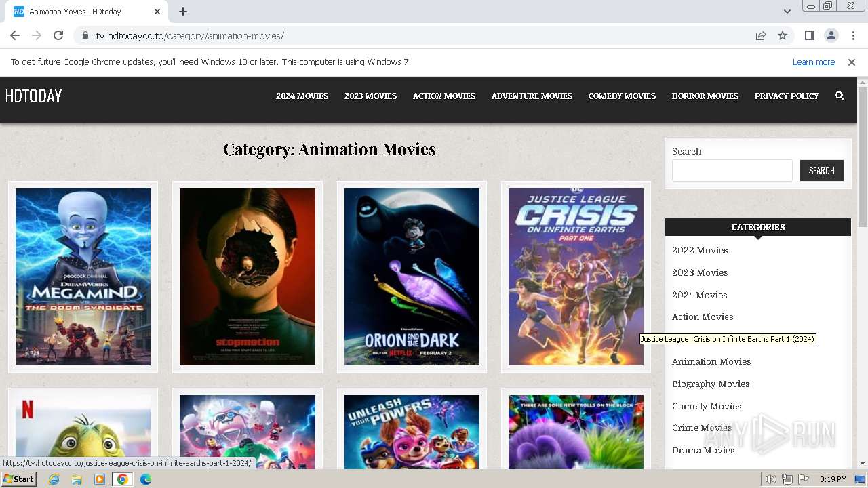868x488 pixels.
Task: Open the ACTION MOVIES menu
Action: click(x=444, y=96)
